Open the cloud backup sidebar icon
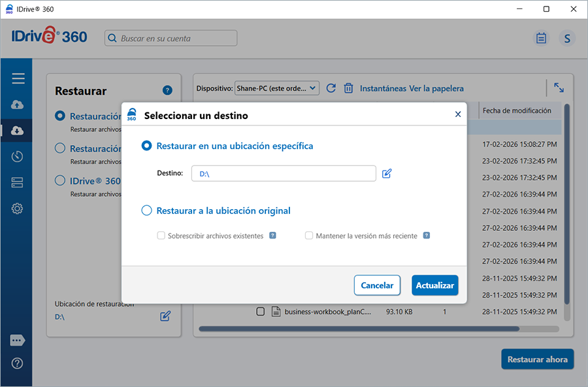The height and width of the screenshot is (387, 588). (18, 105)
